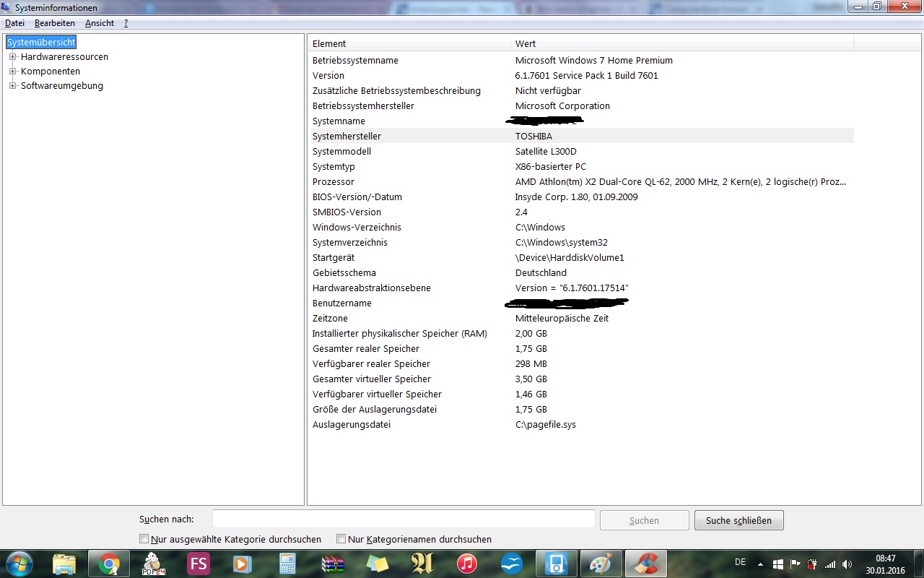Image resolution: width=924 pixels, height=578 pixels.
Task: Select the Betriebssystemhersteller row
Action: pos(580,105)
